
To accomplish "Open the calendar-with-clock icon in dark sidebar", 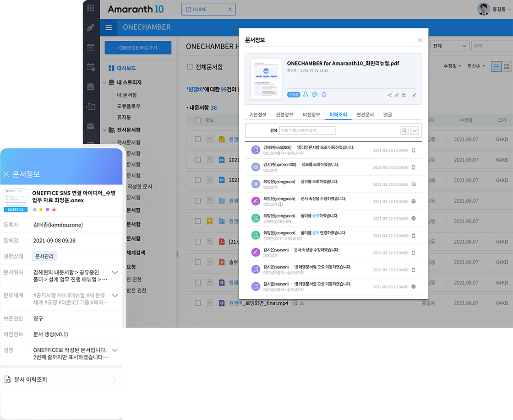I will 91,67.
